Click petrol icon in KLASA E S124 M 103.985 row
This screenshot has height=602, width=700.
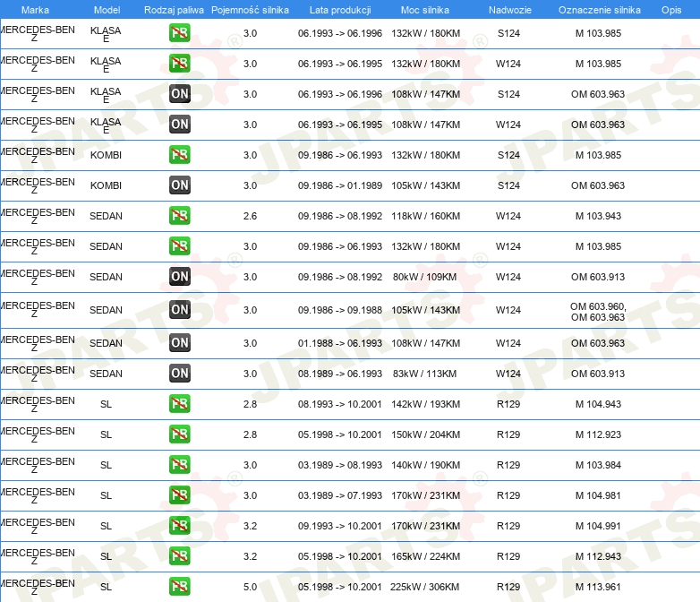[x=179, y=33]
